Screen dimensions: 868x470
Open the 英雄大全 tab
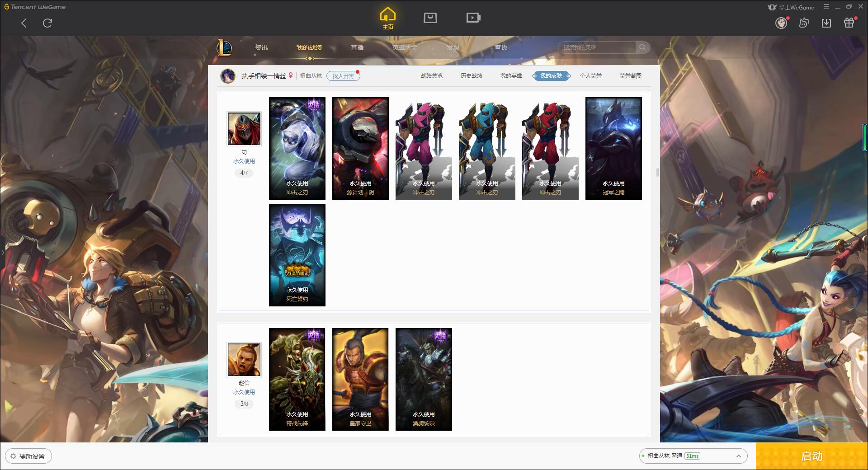click(405, 47)
